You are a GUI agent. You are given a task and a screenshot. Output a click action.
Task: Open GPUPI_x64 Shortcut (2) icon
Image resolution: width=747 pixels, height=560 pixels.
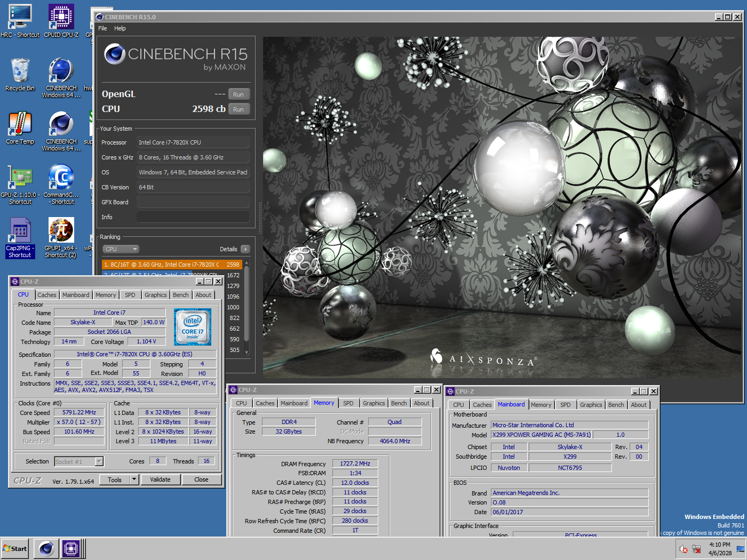61,238
